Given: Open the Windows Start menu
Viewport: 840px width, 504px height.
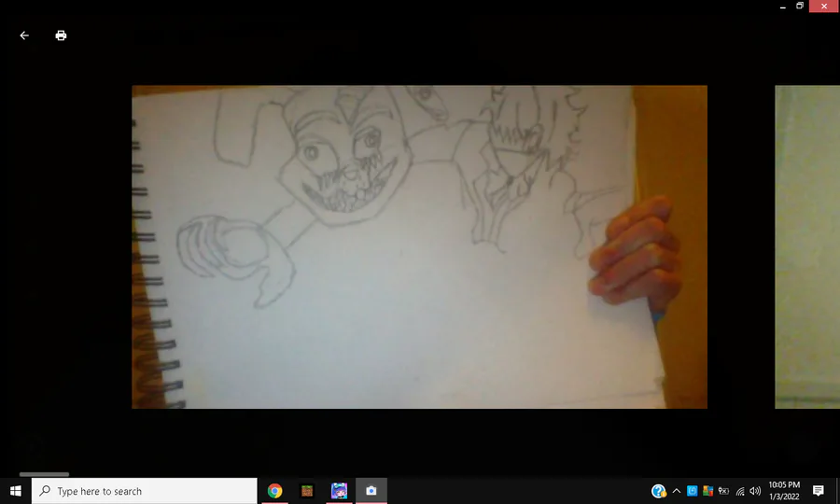Looking at the screenshot, I should point(16,491).
